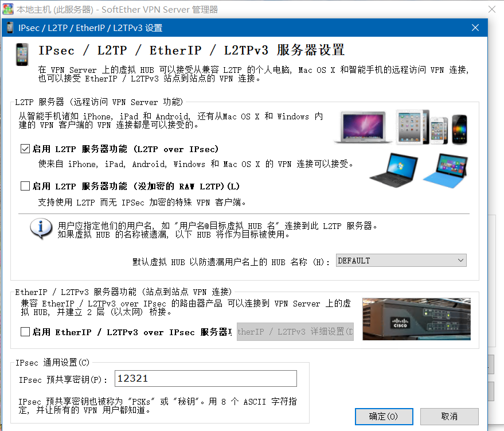
Task: Click the MacBook laptop image
Action: [364, 127]
